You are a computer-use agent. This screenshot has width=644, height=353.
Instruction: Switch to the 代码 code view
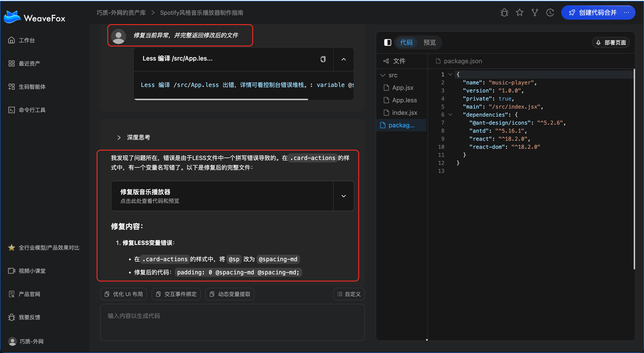pos(406,42)
